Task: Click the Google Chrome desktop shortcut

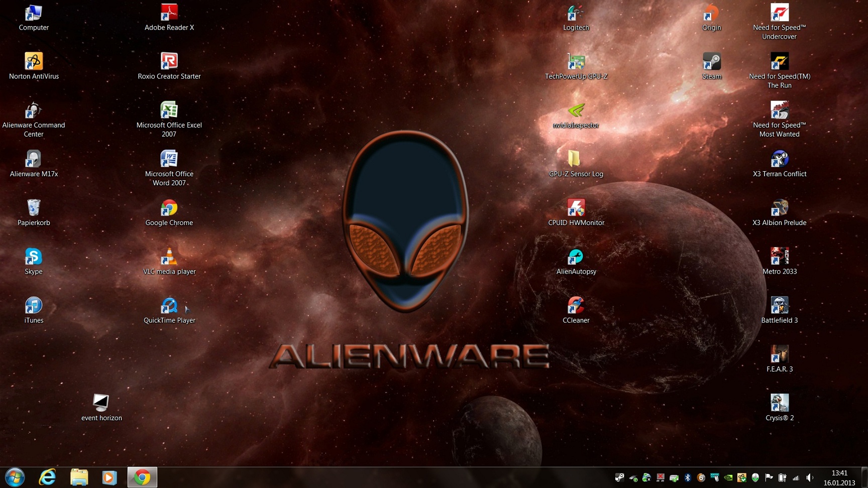Action: click(x=169, y=212)
